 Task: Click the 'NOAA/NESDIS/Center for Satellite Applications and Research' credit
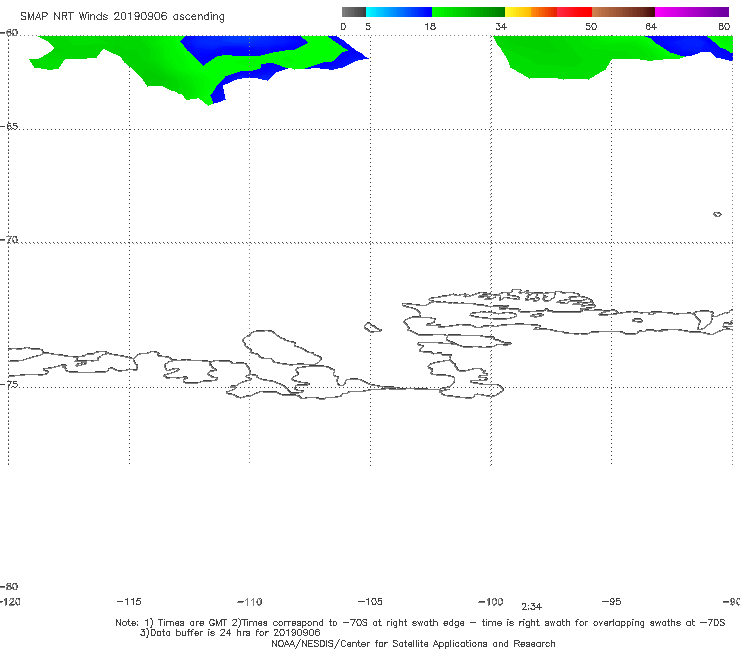pos(413,643)
